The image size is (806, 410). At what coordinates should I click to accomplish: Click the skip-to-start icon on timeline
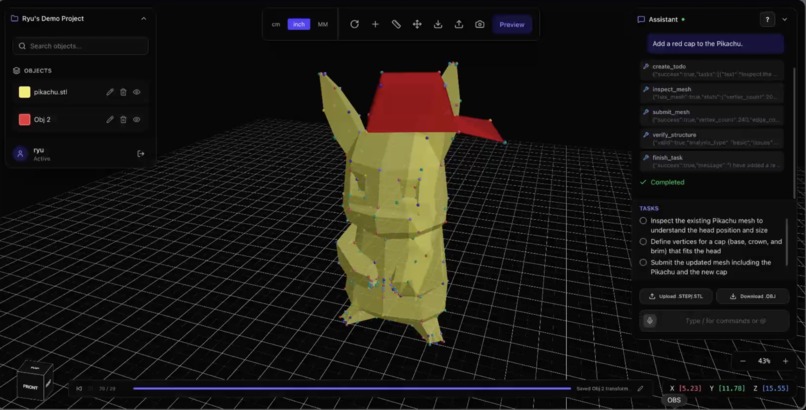(79, 388)
